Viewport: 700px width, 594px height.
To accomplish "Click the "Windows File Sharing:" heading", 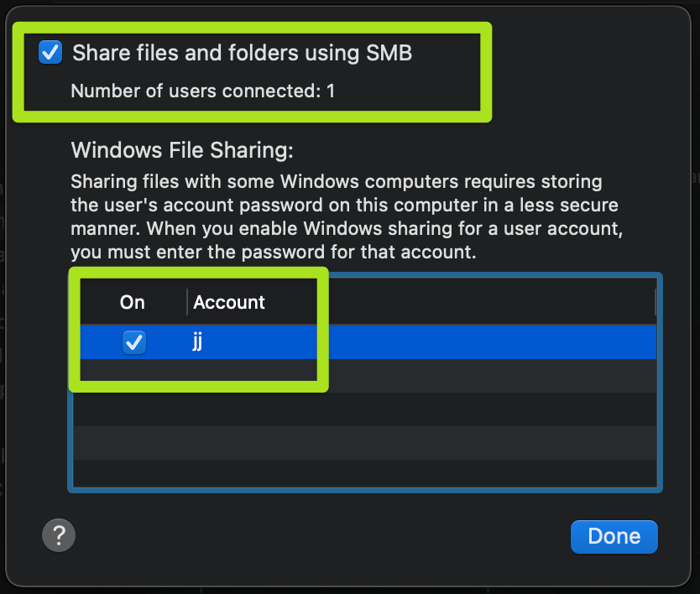I will click(x=182, y=150).
